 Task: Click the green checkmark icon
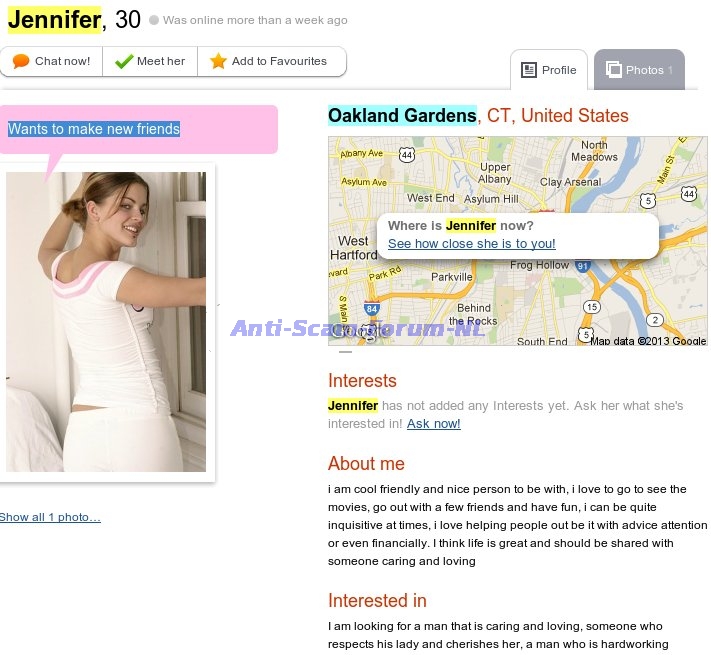pyautogui.click(x=124, y=61)
